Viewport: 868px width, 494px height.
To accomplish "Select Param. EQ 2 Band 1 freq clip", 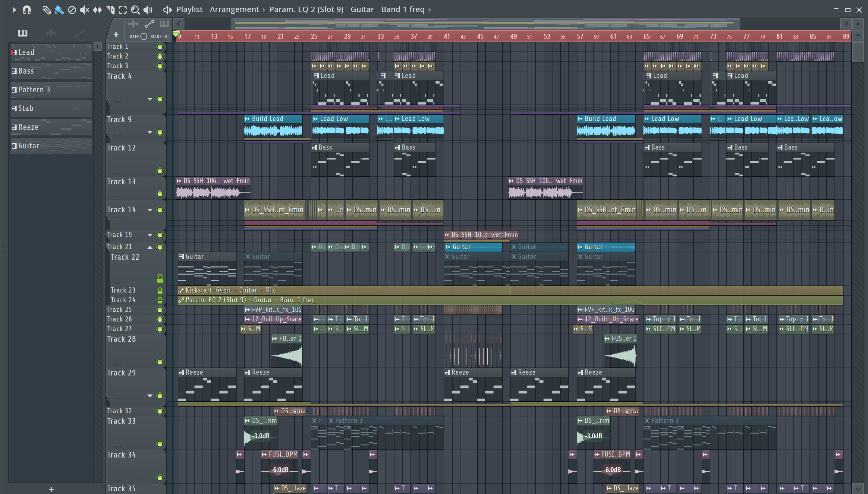I will [510, 300].
